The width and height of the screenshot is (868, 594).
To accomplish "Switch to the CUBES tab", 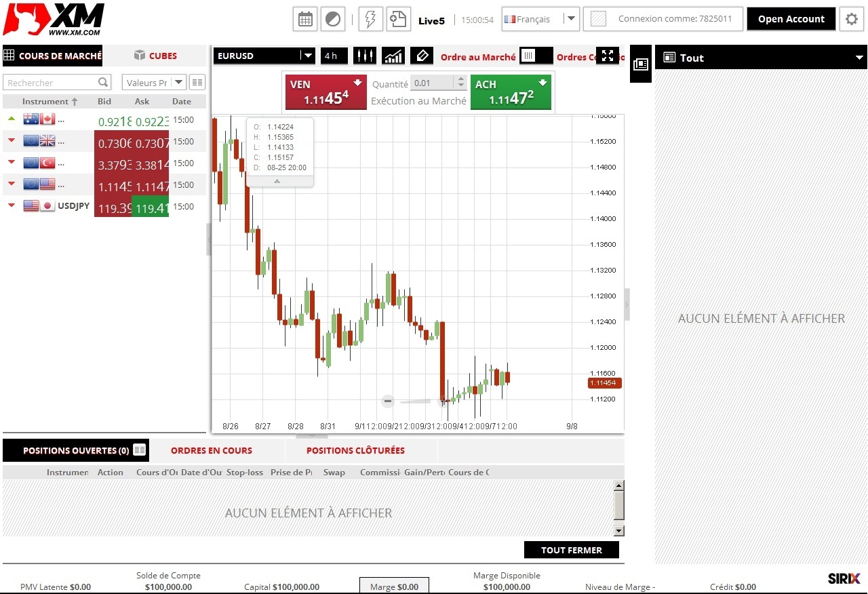I will 155,56.
